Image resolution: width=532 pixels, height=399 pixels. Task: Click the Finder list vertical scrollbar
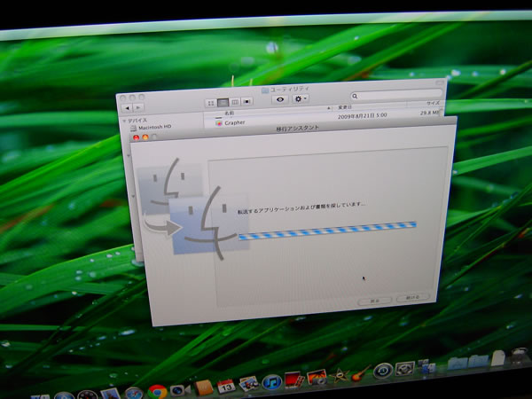(442, 112)
